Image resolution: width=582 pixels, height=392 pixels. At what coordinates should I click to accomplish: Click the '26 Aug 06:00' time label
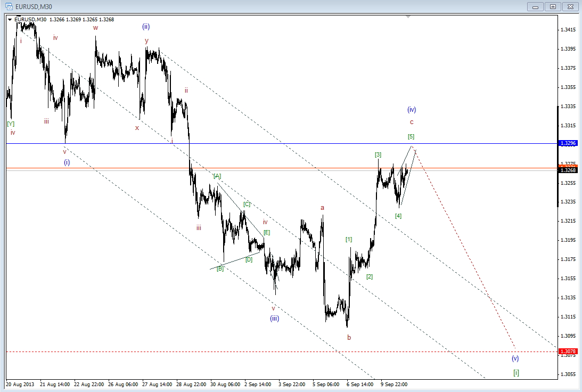[123, 384]
